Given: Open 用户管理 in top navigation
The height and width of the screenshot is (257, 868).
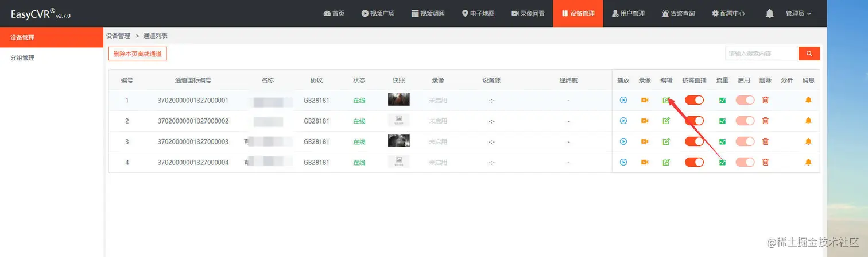Looking at the screenshot, I should [x=628, y=13].
